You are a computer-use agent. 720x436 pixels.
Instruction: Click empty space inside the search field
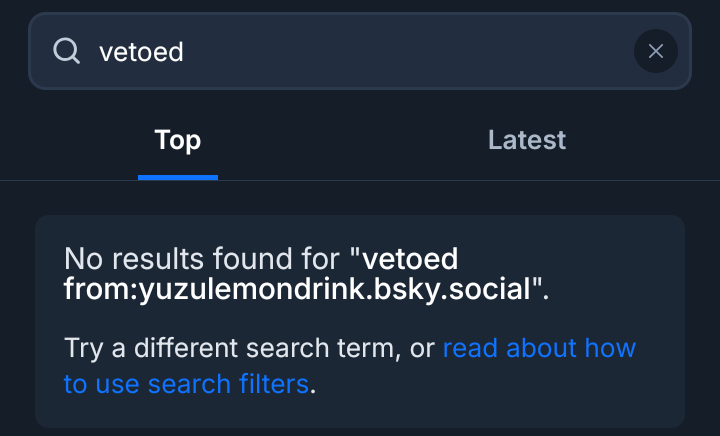pos(420,51)
